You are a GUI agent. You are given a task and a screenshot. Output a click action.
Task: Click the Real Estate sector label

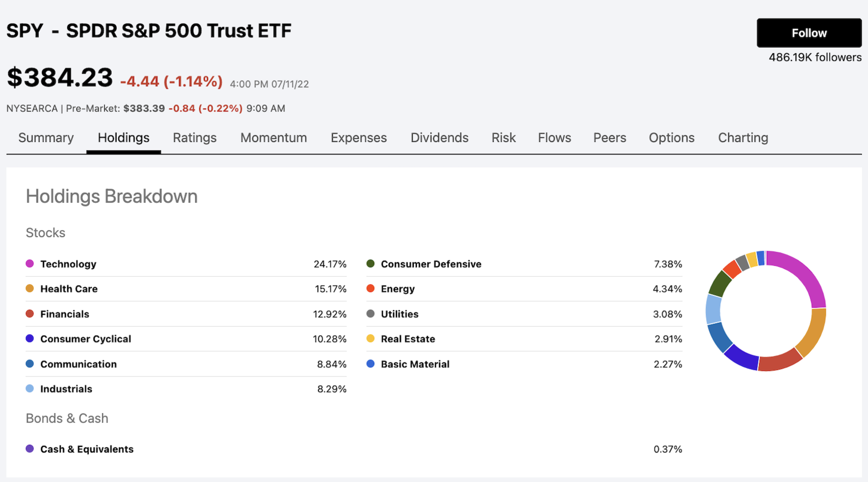[408, 339]
